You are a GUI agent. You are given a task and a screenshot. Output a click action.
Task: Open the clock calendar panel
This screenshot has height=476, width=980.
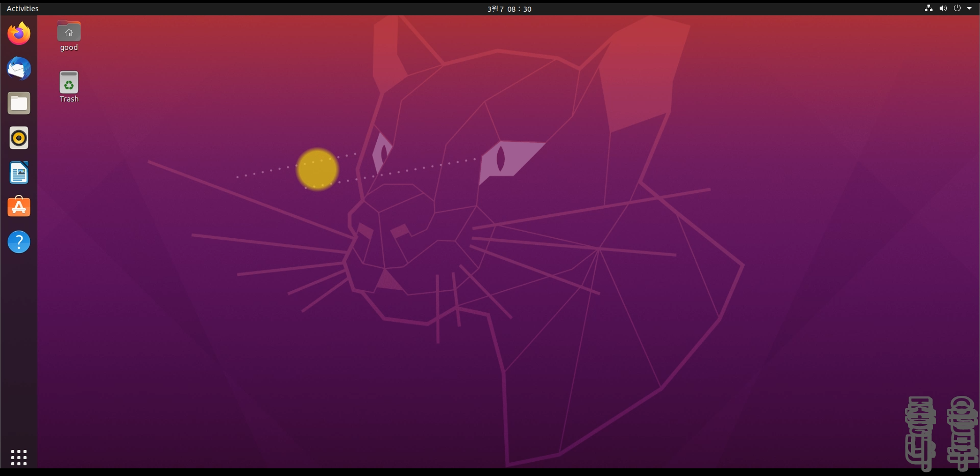point(509,9)
